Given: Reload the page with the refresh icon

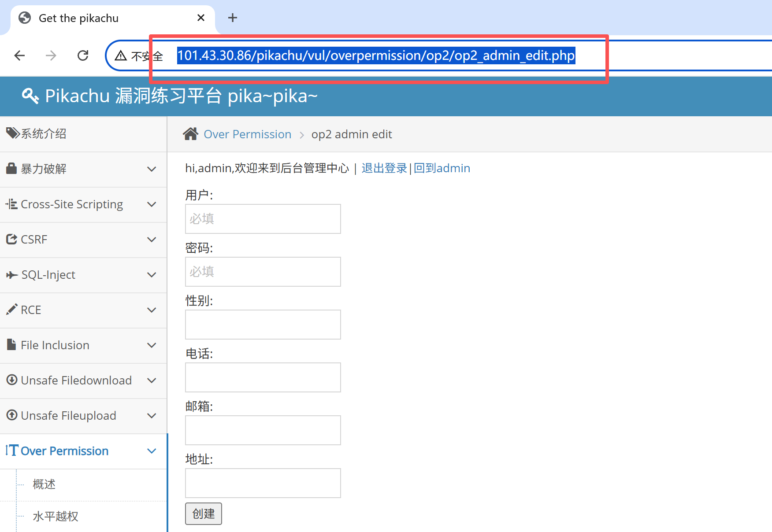Looking at the screenshot, I should click(83, 55).
